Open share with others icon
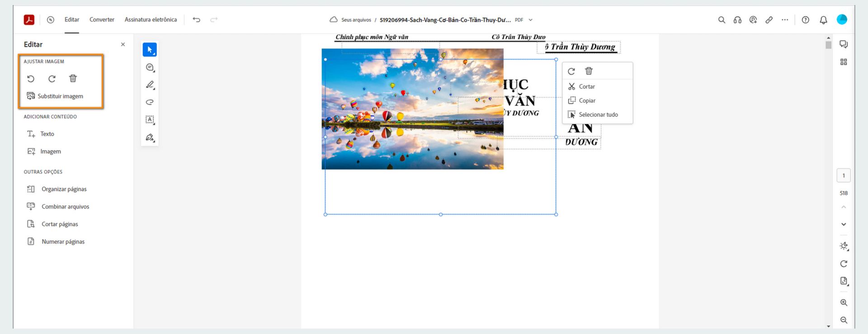868x334 pixels. 753,19
